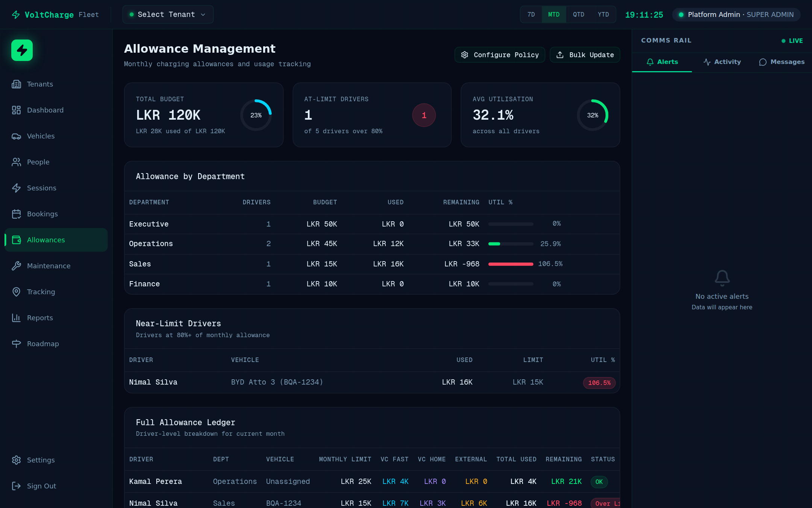Open the Platform Admin user menu
812x508 pixels.
point(736,15)
